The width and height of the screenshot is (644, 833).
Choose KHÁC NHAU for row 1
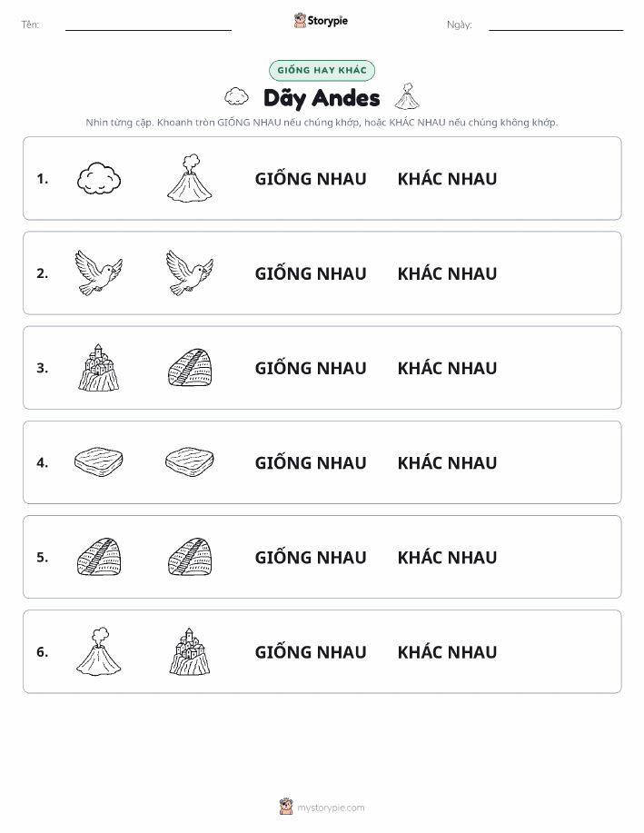[447, 179]
